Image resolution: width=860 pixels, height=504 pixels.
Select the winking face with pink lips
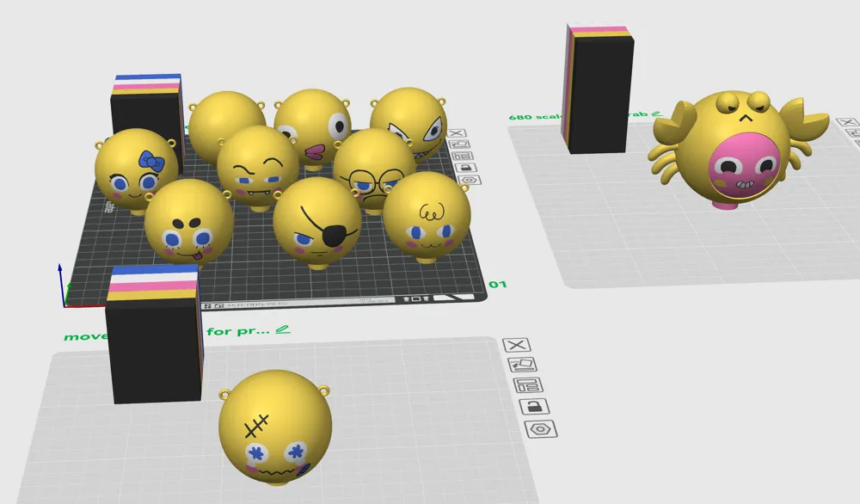point(314,122)
